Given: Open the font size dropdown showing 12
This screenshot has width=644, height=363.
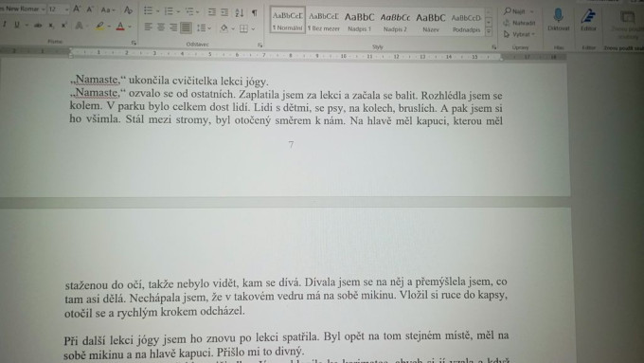Looking at the screenshot, I should (x=59, y=9).
